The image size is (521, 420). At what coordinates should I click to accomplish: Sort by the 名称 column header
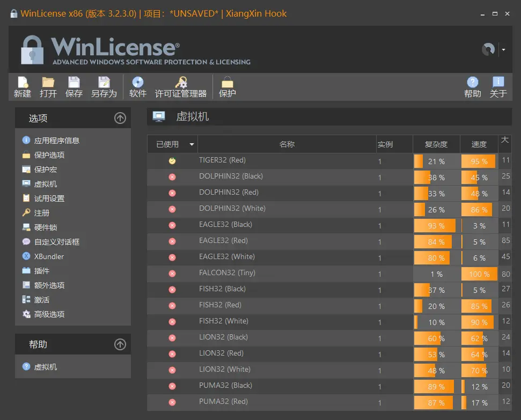(x=287, y=144)
